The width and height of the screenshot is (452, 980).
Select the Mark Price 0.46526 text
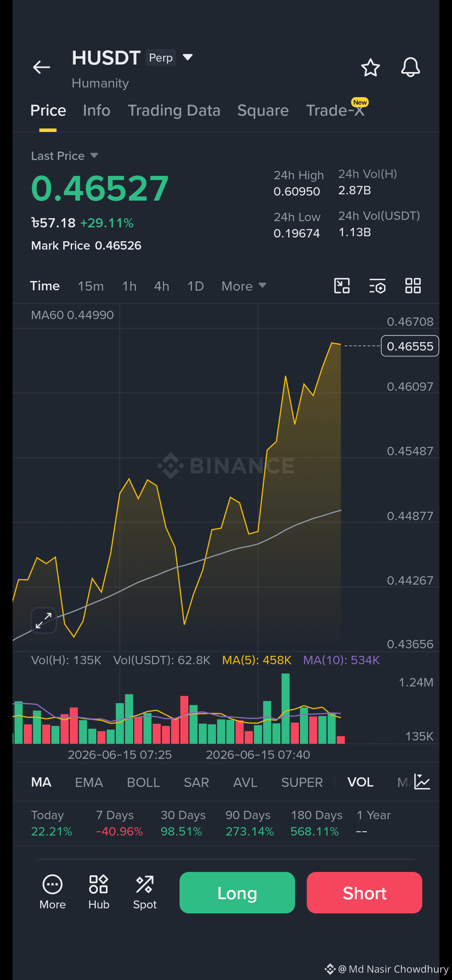pyautogui.click(x=86, y=245)
